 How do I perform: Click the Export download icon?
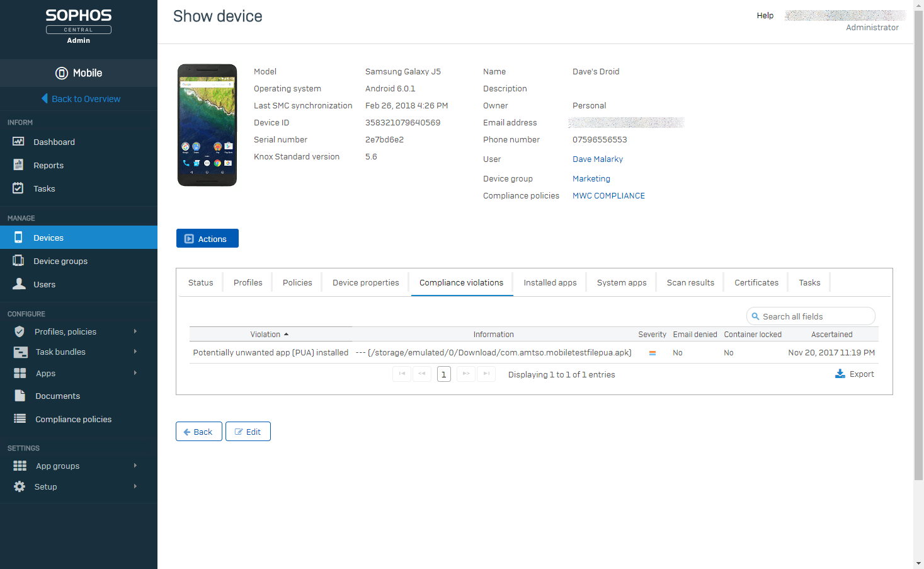[x=840, y=374]
